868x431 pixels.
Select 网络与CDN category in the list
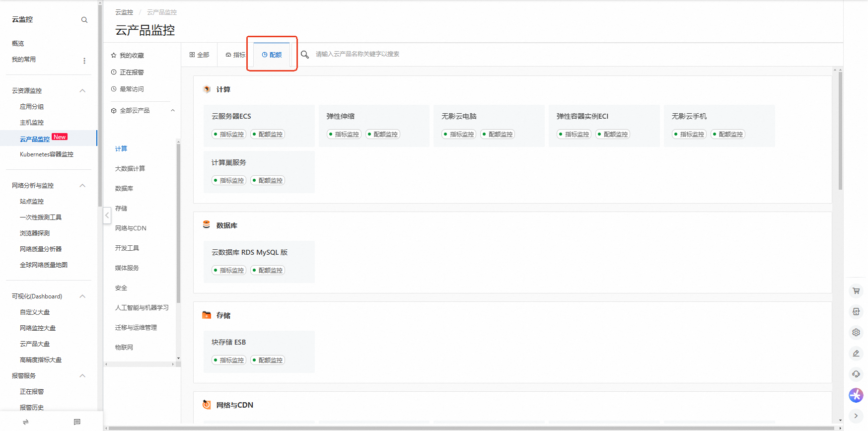click(x=131, y=228)
